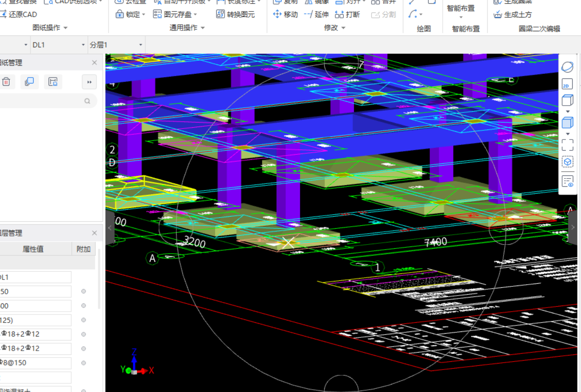The height and width of the screenshot is (392, 581).
Task: Click the 圈梁二次编辑 group label
Action: tap(539, 28)
